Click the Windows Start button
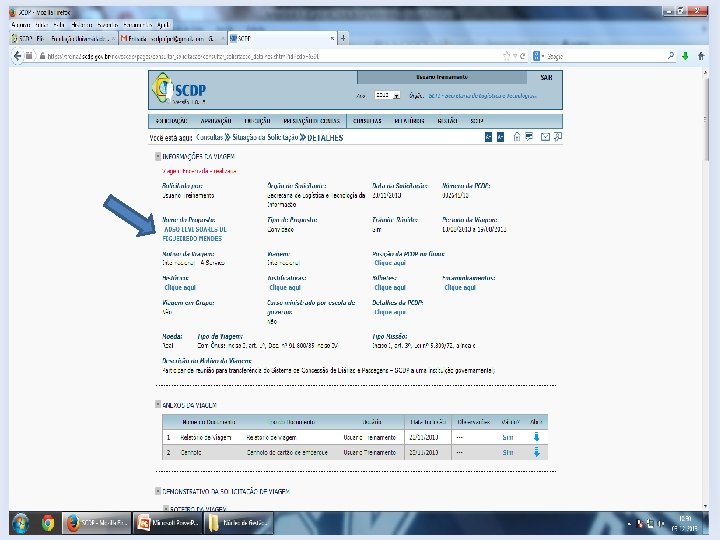The image size is (720, 540). point(20,523)
